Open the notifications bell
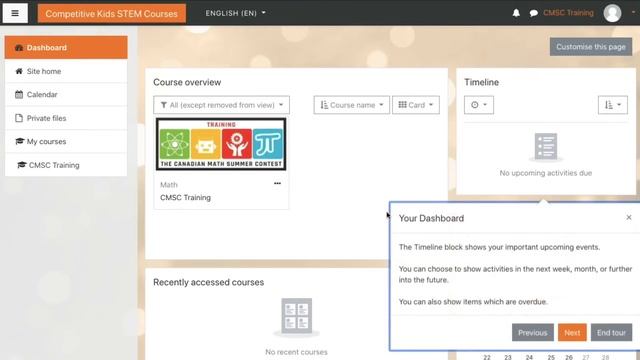 pos(516,13)
